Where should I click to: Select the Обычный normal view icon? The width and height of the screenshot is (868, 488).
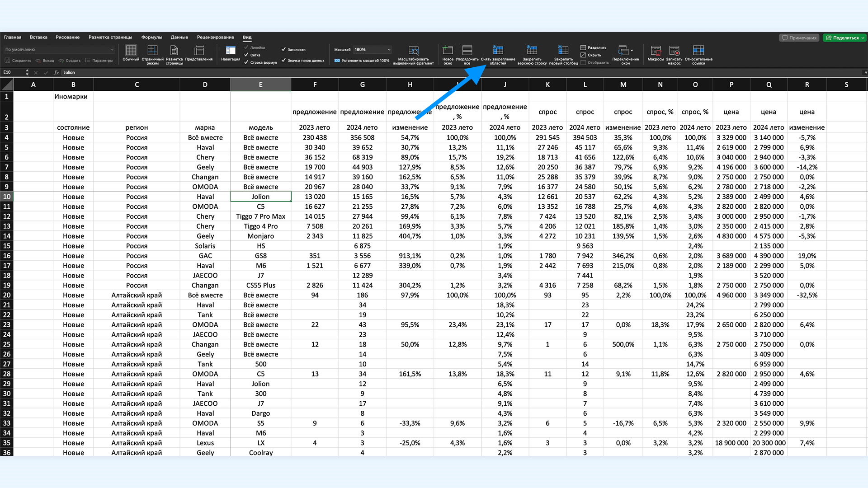(x=131, y=50)
